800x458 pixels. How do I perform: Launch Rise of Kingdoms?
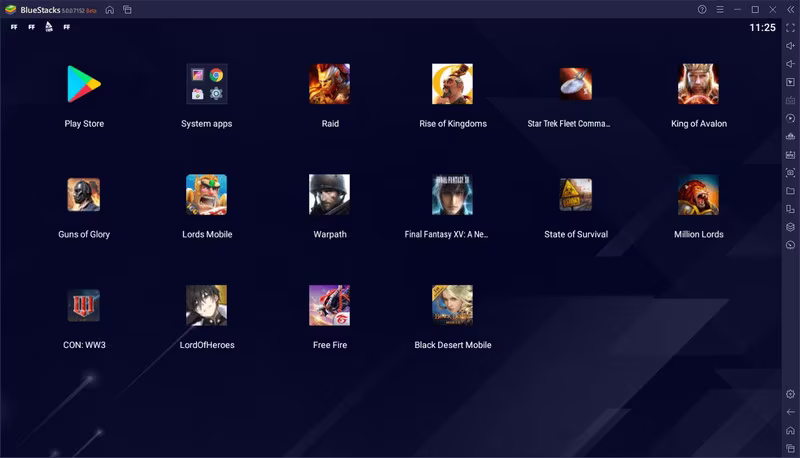point(453,84)
